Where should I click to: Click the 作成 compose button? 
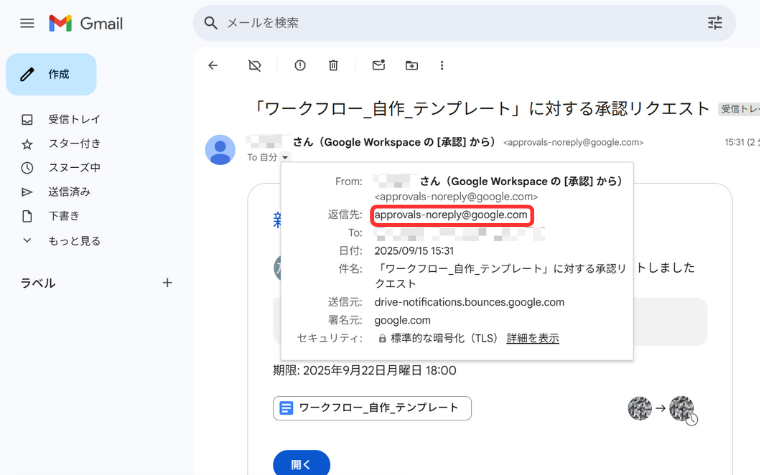point(51,74)
